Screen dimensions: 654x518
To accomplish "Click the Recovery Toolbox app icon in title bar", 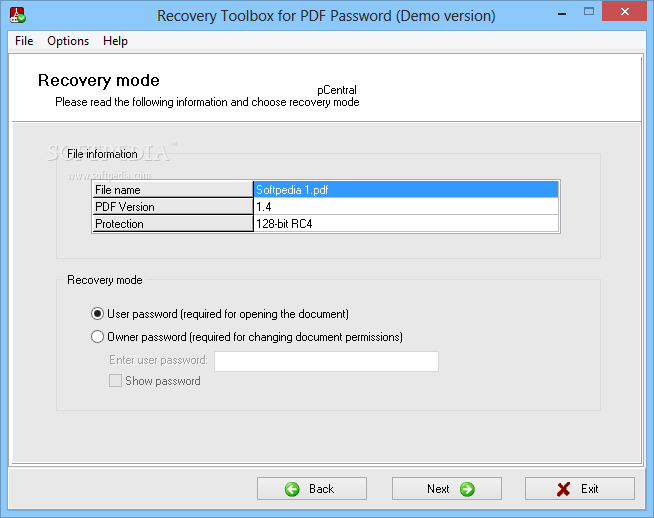I will 18,15.
